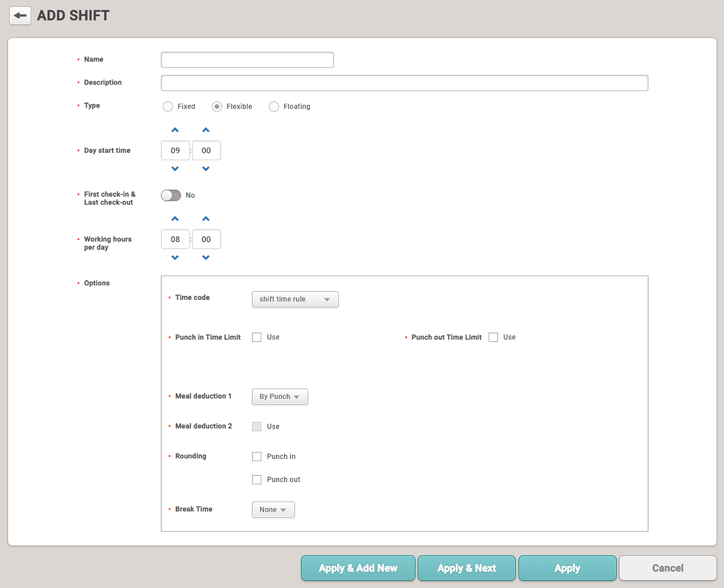This screenshot has height=588, width=724.
Task: Increase Working hours per day hour value
Action: pos(175,219)
